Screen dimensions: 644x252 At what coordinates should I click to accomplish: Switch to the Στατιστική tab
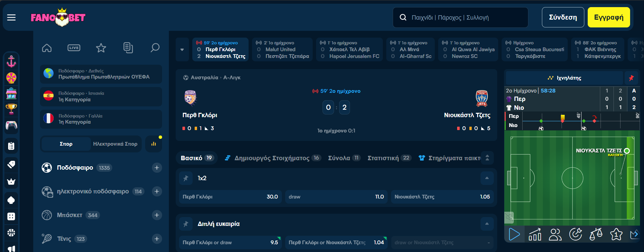click(x=383, y=158)
